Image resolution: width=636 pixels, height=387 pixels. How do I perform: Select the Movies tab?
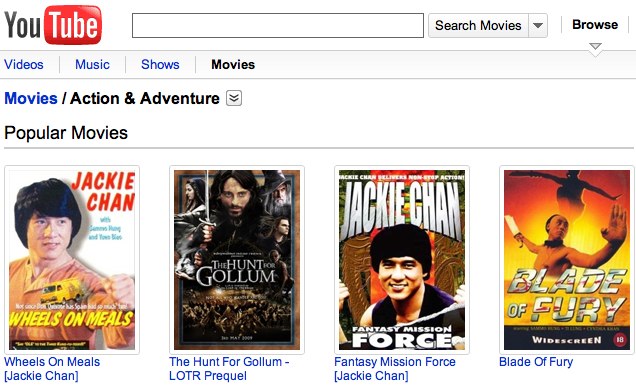click(233, 64)
